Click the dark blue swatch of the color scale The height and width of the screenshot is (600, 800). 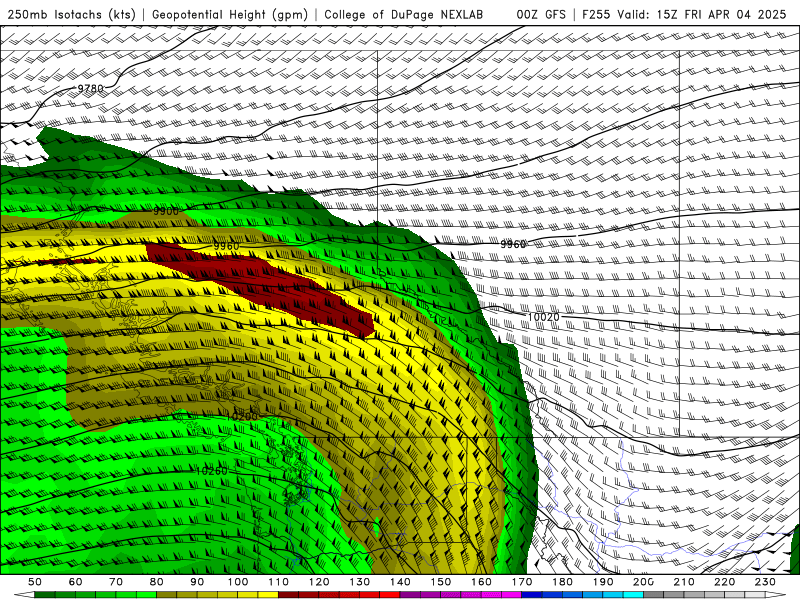(x=532, y=595)
